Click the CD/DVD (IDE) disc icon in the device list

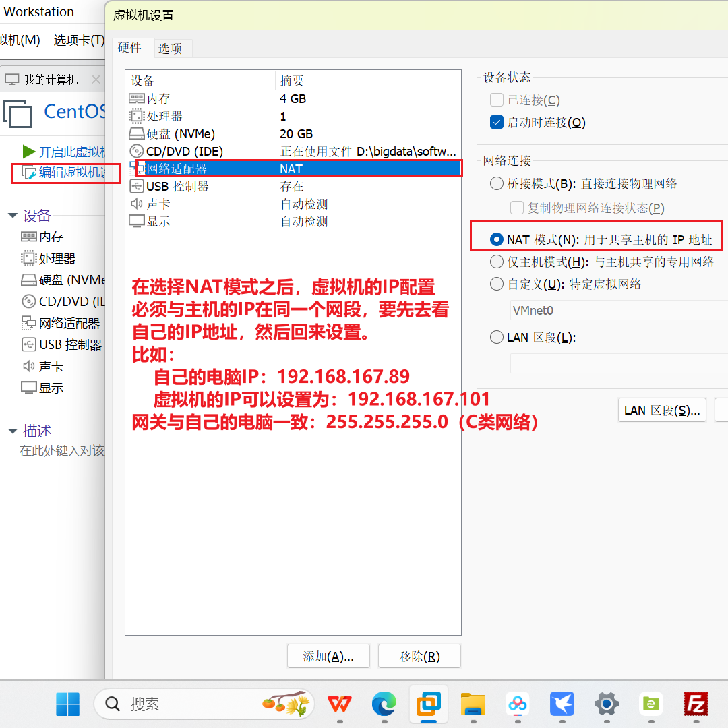click(x=136, y=152)
